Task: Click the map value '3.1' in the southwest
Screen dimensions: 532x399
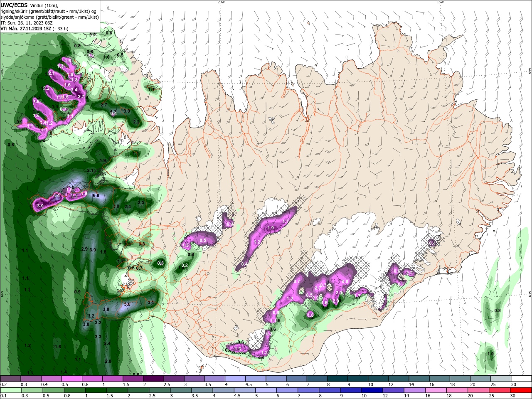Action: (151, 303)
